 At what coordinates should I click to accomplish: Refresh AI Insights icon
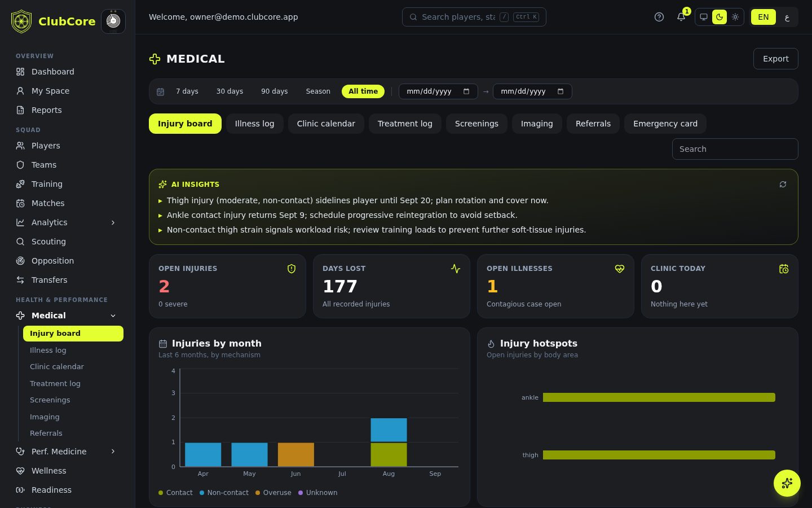[x=783, y=185]
